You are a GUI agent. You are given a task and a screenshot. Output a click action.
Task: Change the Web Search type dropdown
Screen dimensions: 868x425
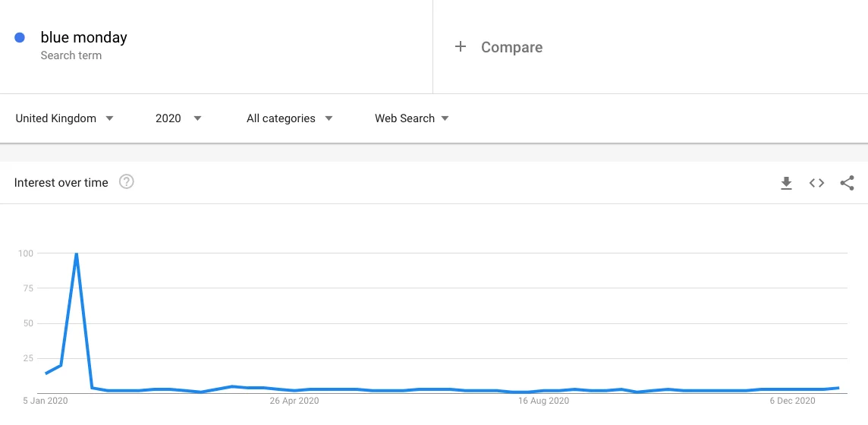tap(412, 118)
